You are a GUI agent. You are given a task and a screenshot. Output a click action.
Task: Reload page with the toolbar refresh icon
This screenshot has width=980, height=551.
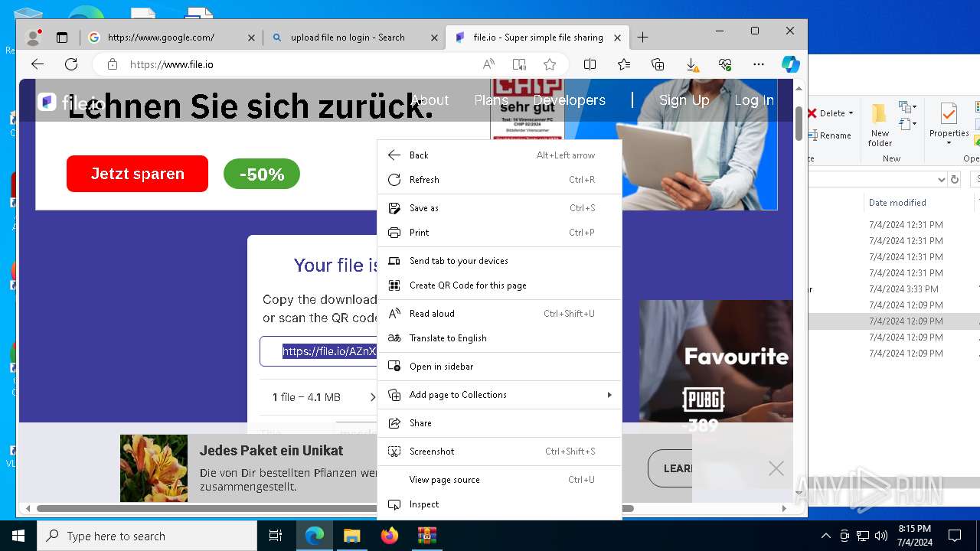click(x=71, y=64)
